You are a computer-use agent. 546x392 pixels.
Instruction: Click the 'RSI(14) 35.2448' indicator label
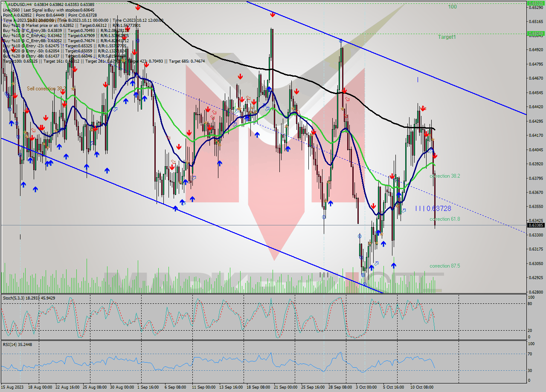click(17, 344)
